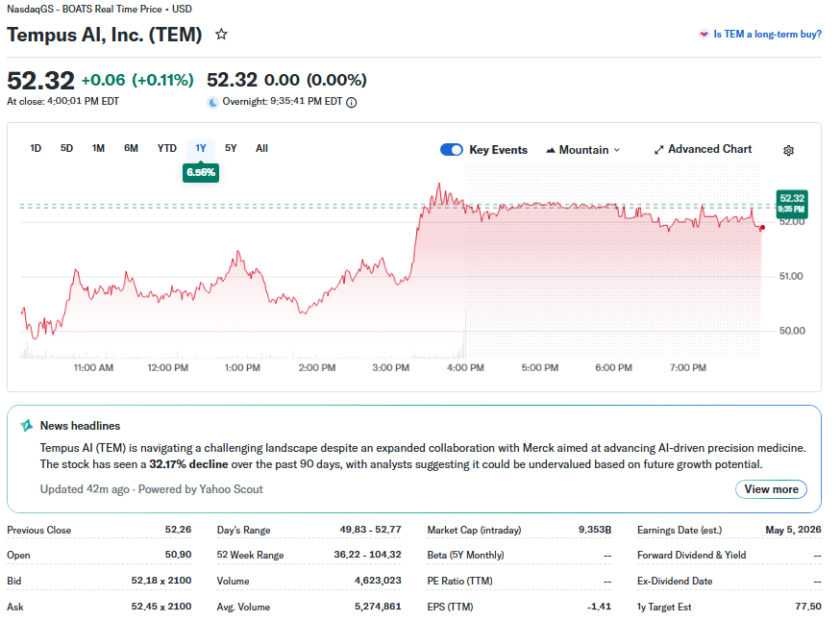840x621 pixels.
Task: Click the Beta (5Y Monthly) label
Action: (465, 556)
